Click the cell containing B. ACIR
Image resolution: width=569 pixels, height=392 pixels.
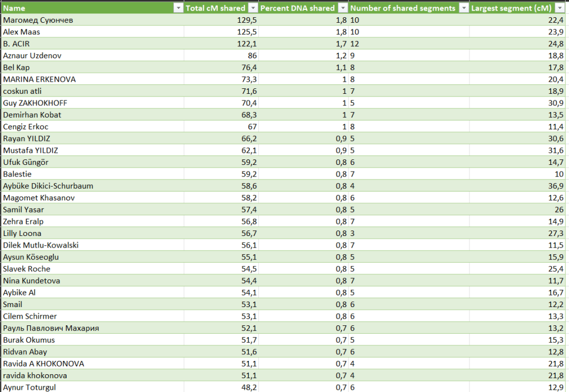17,43
